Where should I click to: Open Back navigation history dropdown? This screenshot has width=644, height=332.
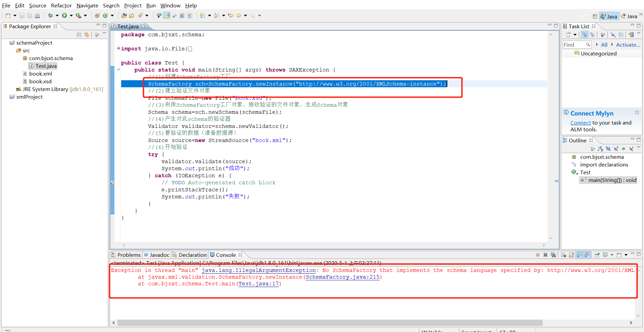pyautogui.click(x=245, y=15)
